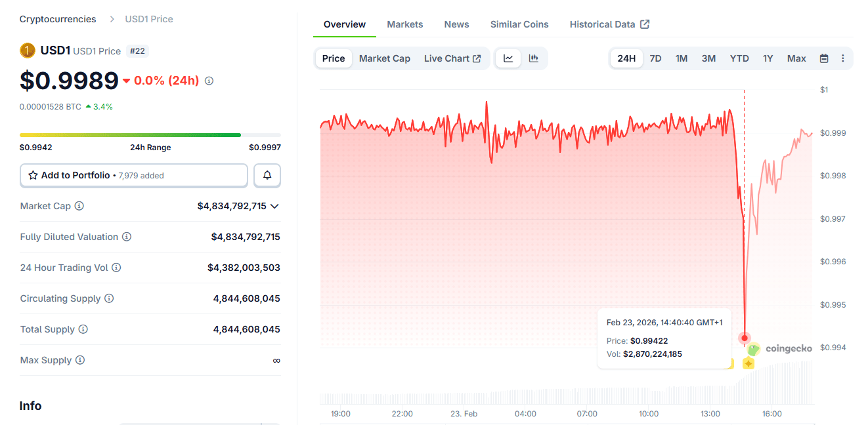Screen dimensions: 868x425
Task: Click info icon next to Market Cap
Action: click(x=79, y=206)
